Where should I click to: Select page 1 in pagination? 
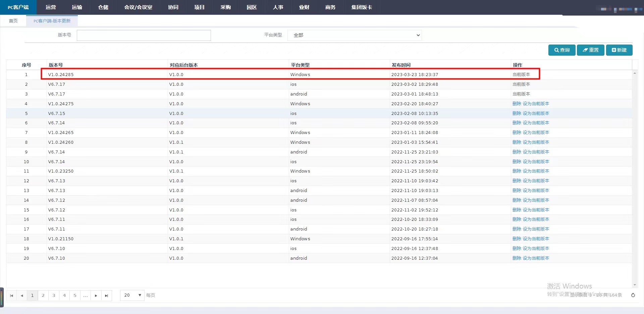pos(32,296)
